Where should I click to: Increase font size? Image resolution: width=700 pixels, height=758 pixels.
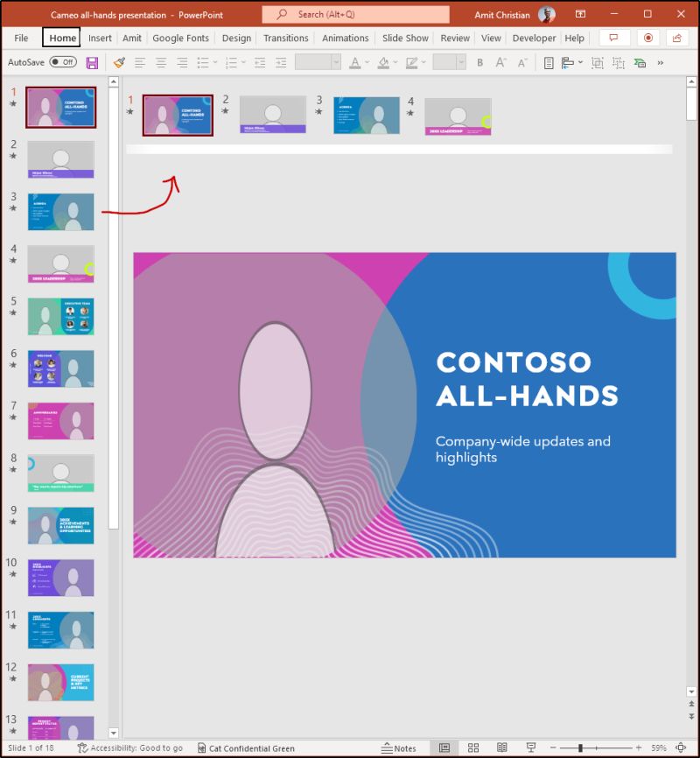[x=500, y=62]
